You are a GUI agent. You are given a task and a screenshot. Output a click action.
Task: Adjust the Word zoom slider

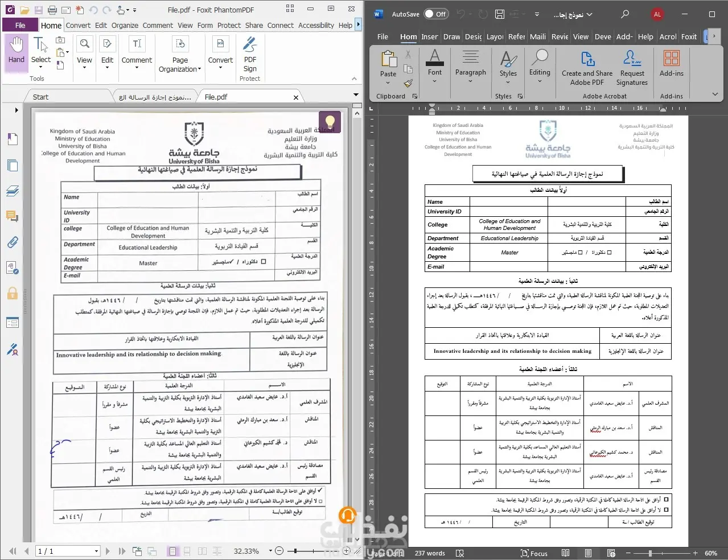(649, 553)
